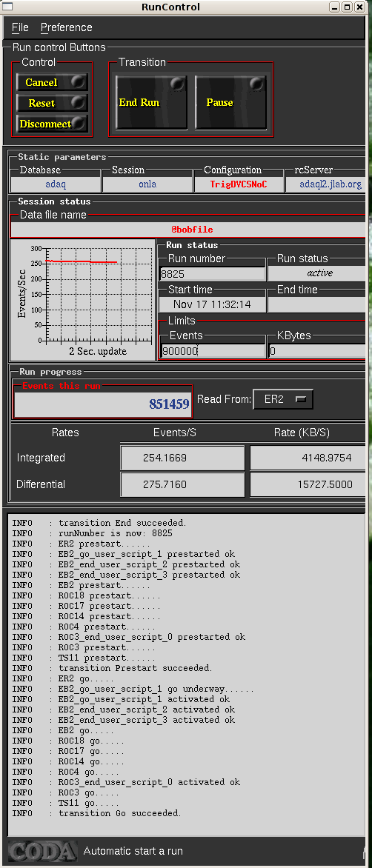Click the indicator light on Pause button

(256, 84)
